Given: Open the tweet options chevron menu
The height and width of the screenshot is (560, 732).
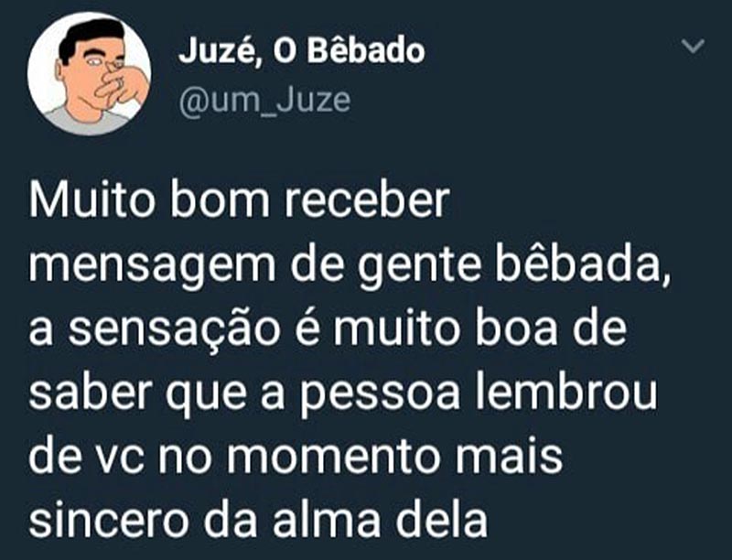Looking at the screenshot, I should point(693,46).
